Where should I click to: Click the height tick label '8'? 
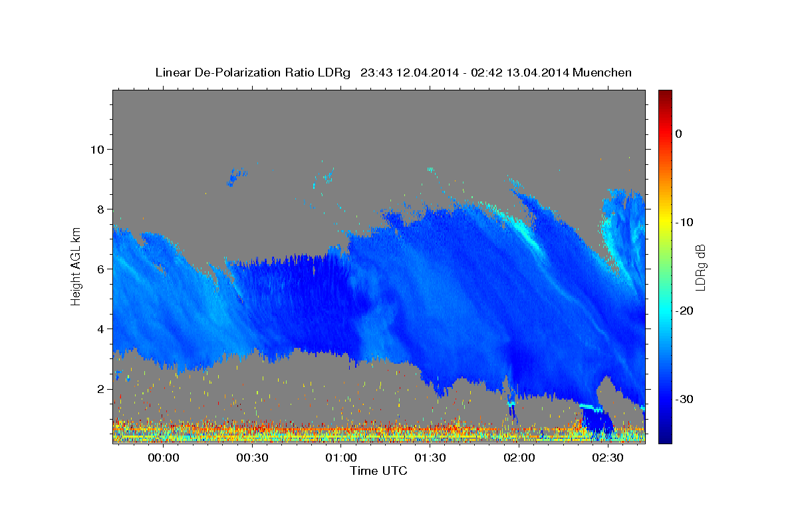(x=100, y=209)
